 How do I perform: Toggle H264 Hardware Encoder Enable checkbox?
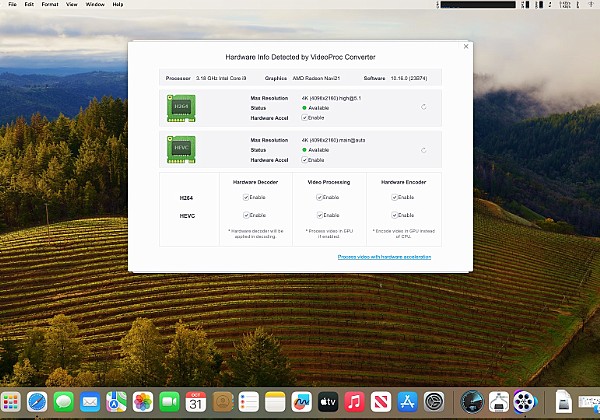point(395,198)
